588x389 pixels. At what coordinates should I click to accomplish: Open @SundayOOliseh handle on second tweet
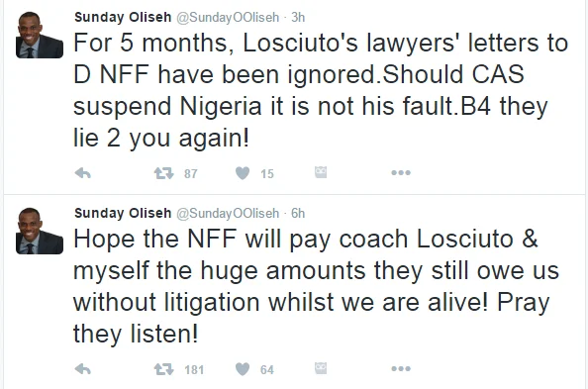coord(228,213)
